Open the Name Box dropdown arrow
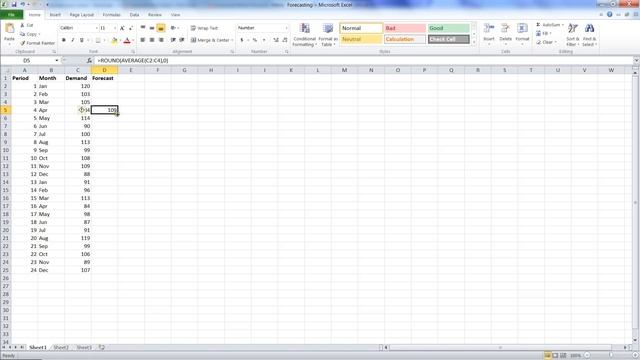This screenshot has width=640, height=360. click(57, 60)
